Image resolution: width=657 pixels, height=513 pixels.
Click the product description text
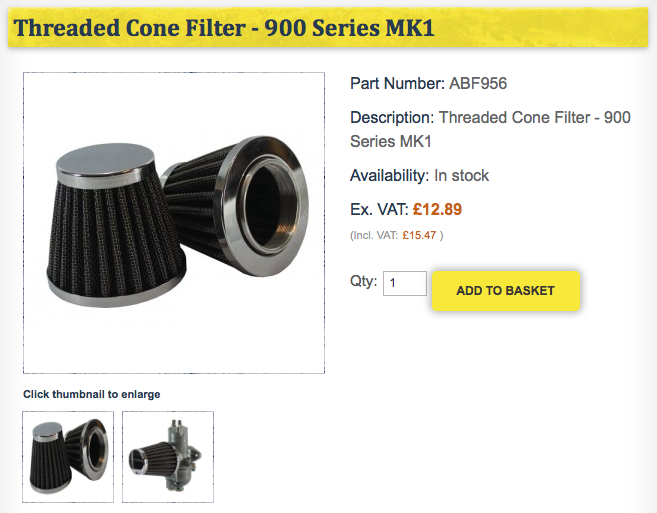[x=490, y=129]
